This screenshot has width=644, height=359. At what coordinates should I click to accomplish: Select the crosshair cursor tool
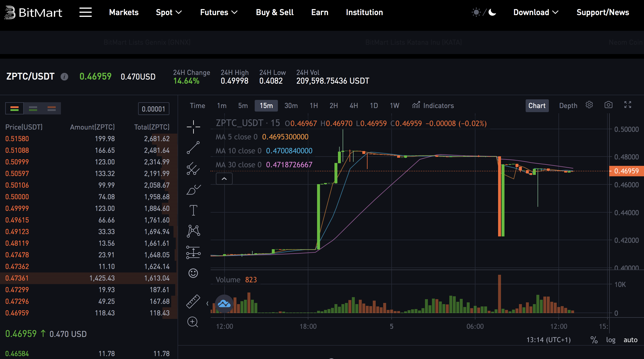pos(193,127)
